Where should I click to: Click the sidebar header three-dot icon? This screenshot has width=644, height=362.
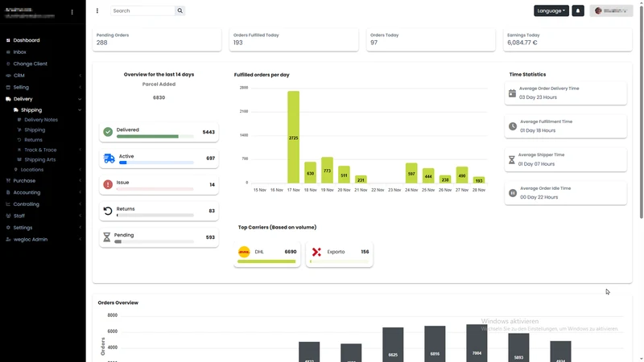tap(72, 12)
